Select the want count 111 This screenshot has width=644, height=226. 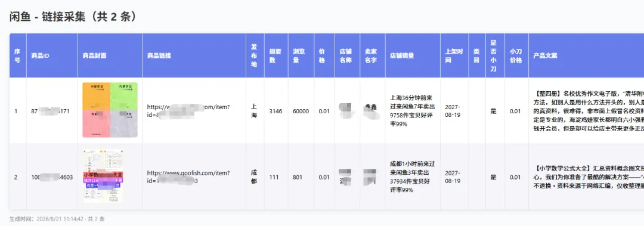(x=274, y=177)
